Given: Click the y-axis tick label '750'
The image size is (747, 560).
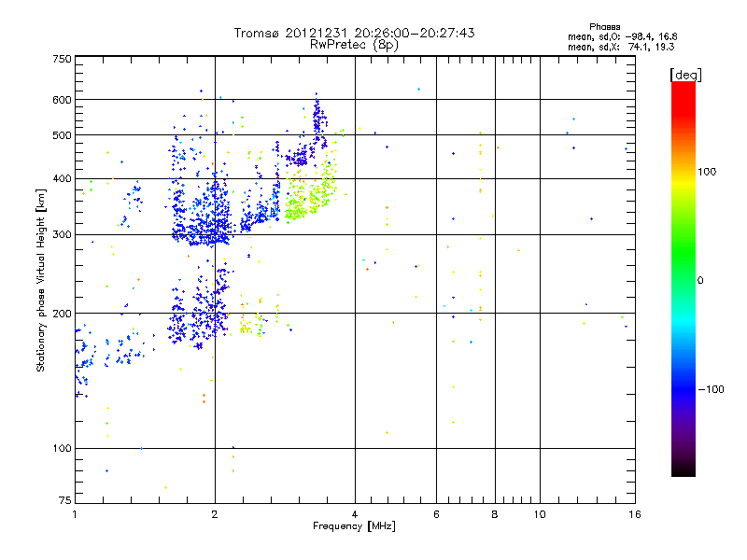Looking at the screenshot, I should [x=62, y=59].
